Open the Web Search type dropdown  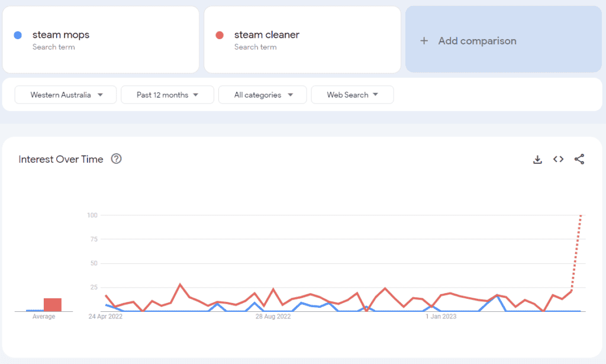(353, 95)
